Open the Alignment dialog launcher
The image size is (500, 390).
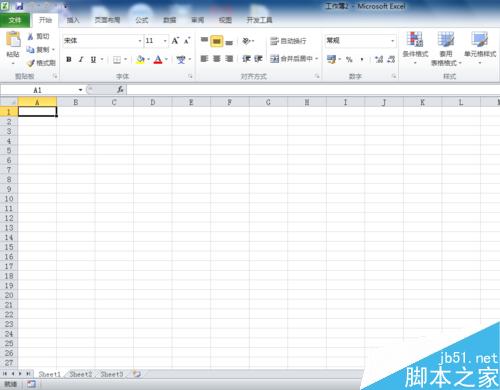click(317, 77)
